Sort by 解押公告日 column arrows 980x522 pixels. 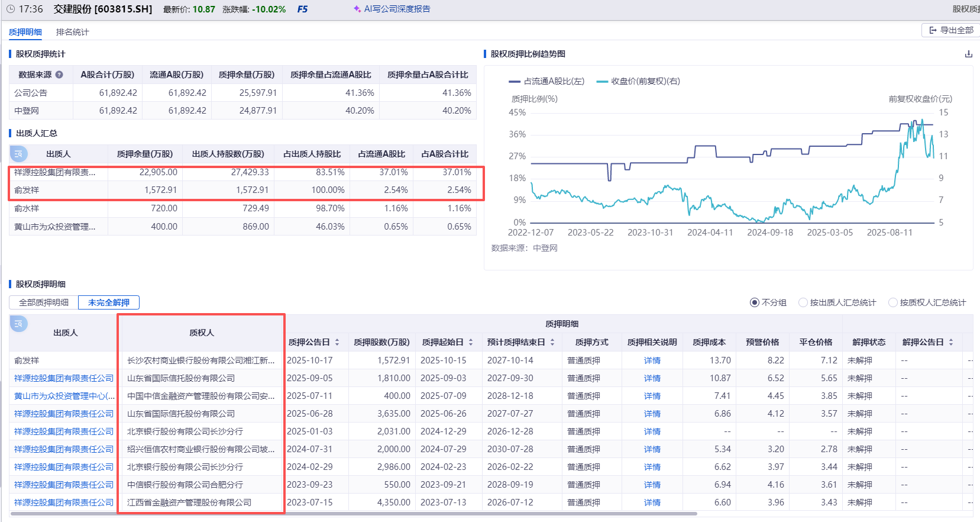pos(951,342)
